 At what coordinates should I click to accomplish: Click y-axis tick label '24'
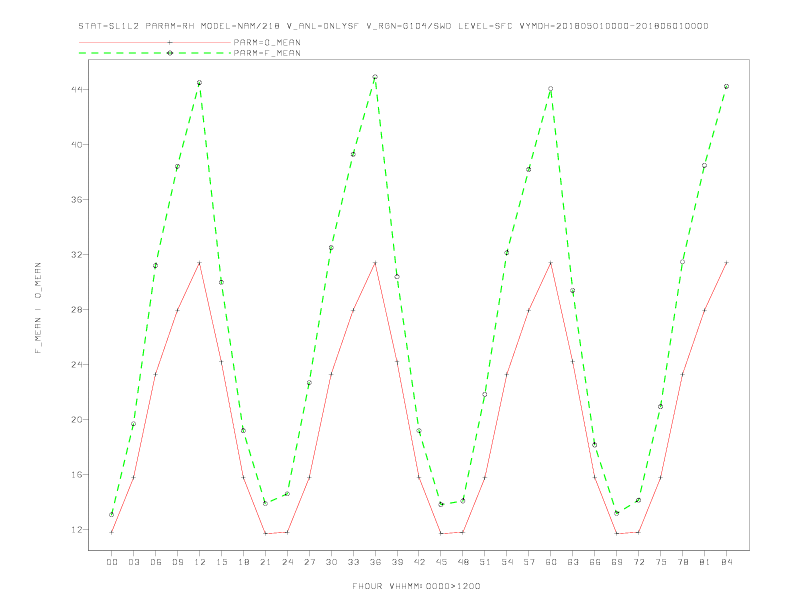pyautogui.click(x=77, y=365)
